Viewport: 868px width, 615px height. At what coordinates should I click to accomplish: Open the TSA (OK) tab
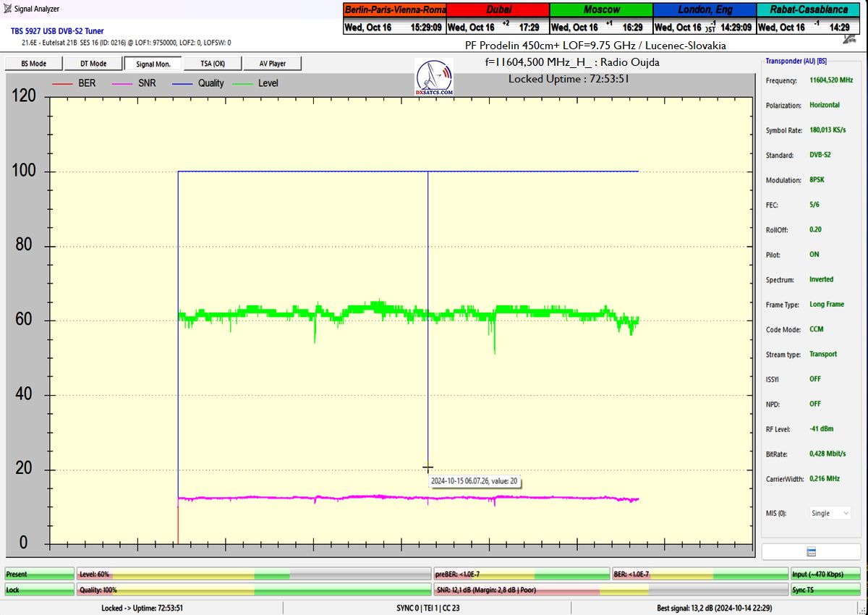(212, 64)
